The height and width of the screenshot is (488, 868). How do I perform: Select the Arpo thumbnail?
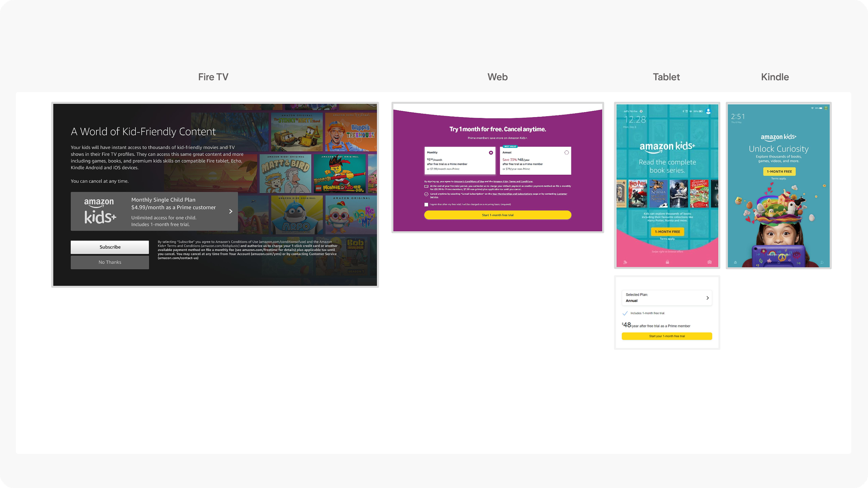(297, 215)
